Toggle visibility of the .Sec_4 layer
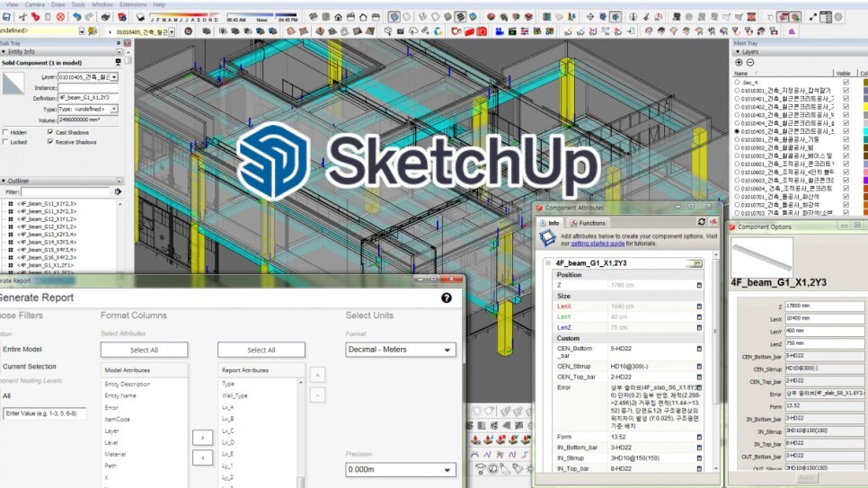The width and height of the screenshot is (868, 488). coord(846,82)
